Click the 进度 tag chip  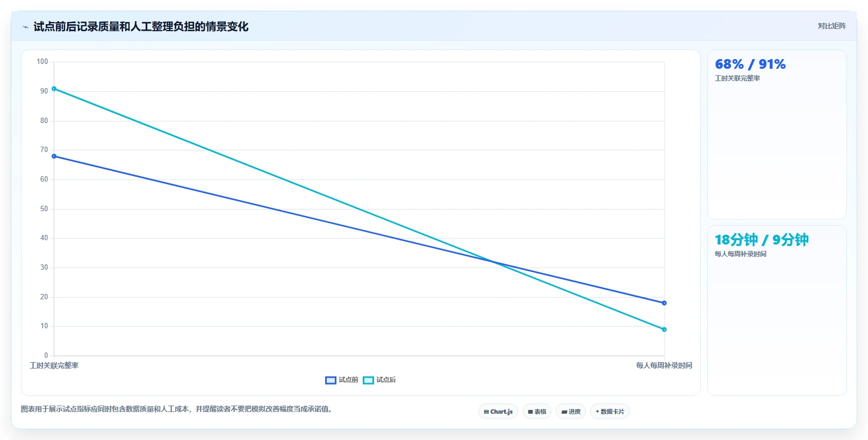click(571, 412)
